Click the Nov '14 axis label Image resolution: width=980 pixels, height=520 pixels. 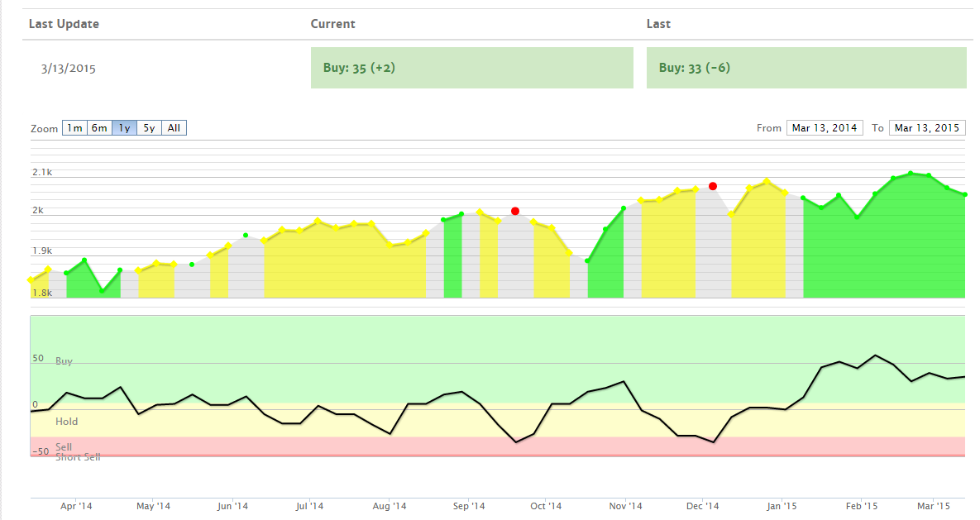tap(625, 506)
